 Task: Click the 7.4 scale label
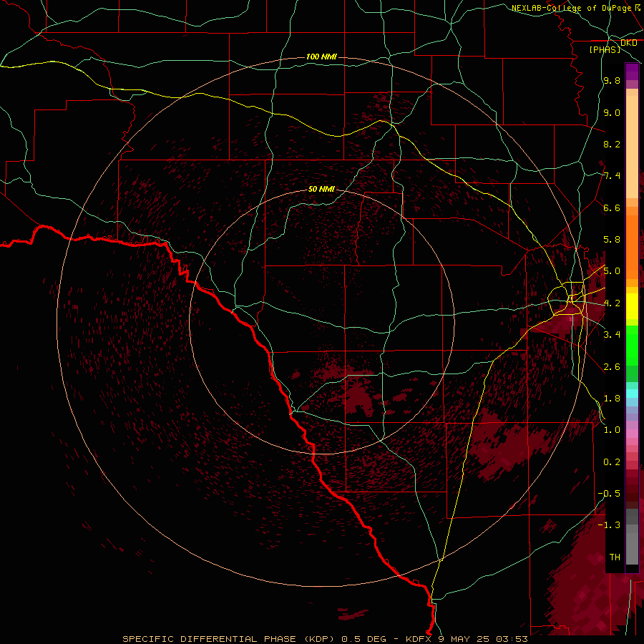tap(612, 176)
